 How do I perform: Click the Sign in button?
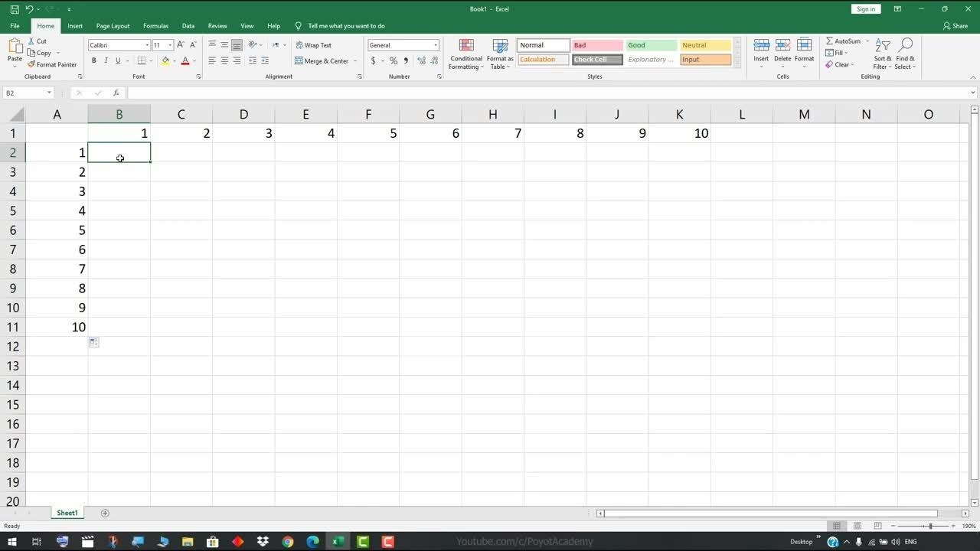[865, 9]
